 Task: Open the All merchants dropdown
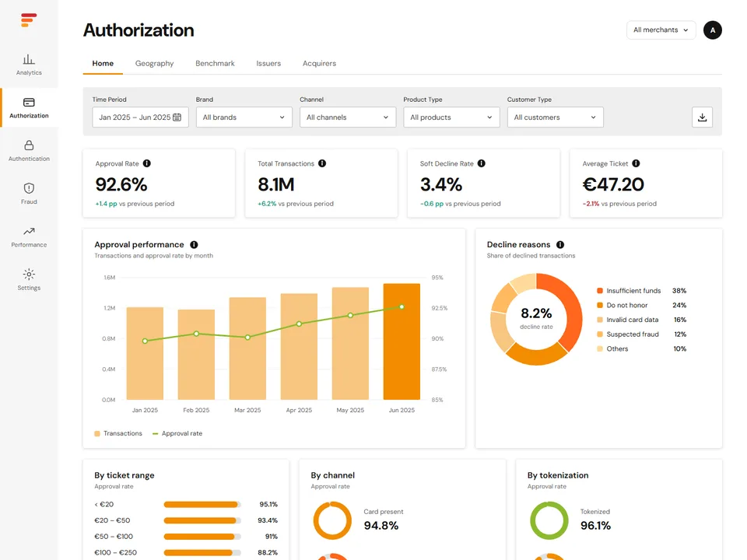click(661, 30)
